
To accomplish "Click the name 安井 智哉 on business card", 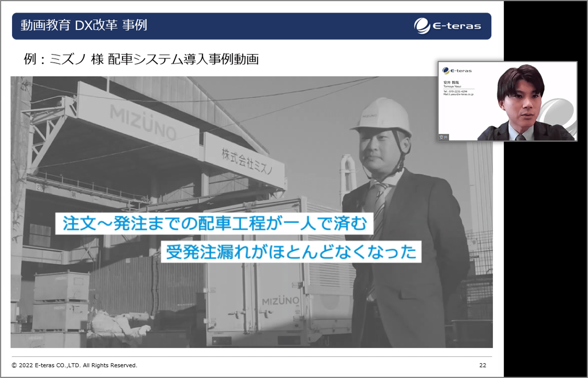I will [x=451, y=82].
